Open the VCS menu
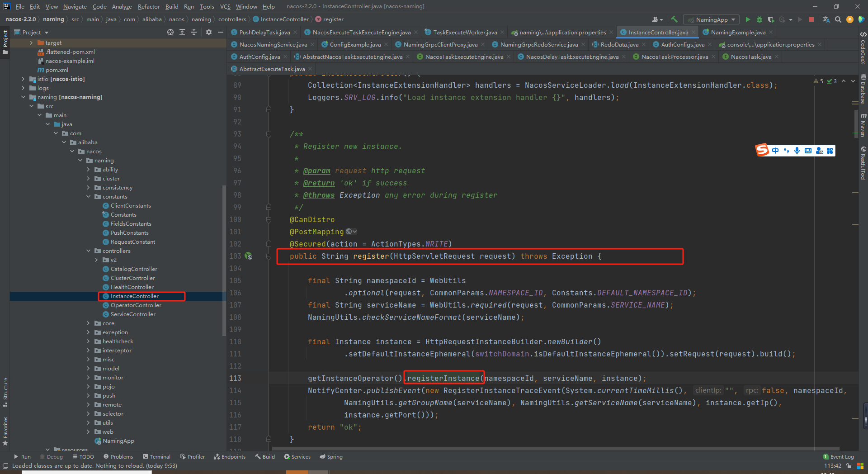The width and height of the screenshot is (868, 474). [x=225, y=6]
